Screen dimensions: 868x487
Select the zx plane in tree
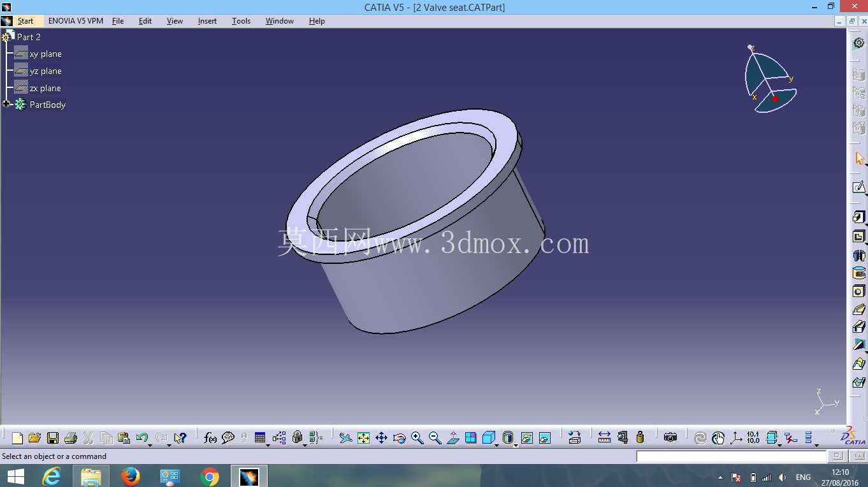45,89
